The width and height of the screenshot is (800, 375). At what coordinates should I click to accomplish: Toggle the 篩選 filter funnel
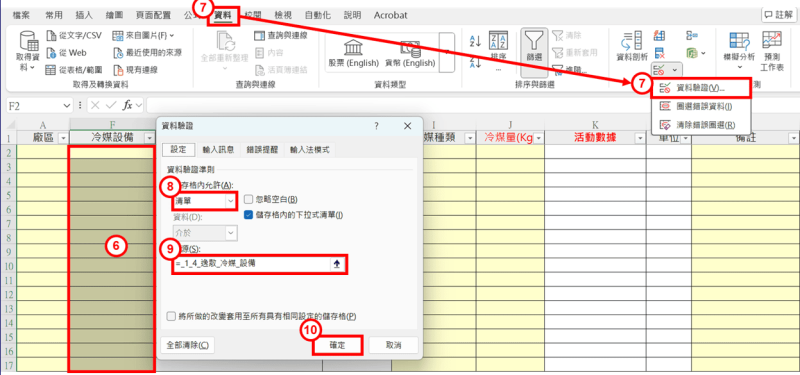tap(534, 52)
